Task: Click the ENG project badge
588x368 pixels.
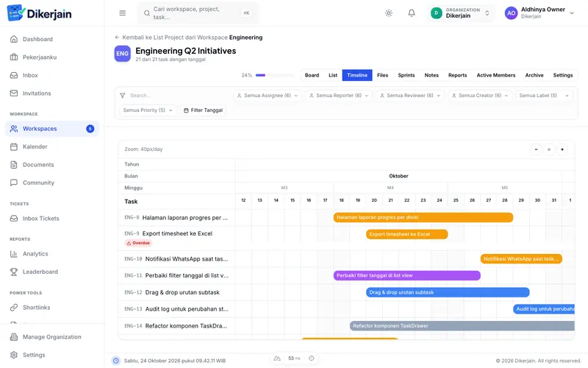Action: point(122,54)
